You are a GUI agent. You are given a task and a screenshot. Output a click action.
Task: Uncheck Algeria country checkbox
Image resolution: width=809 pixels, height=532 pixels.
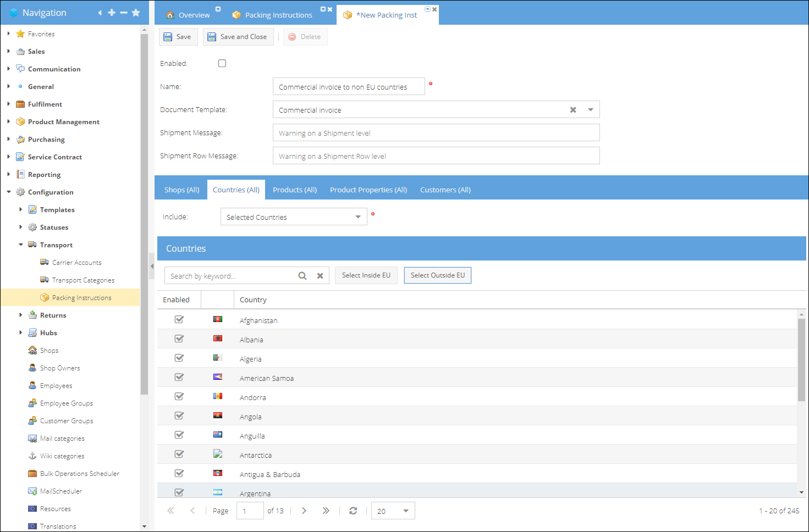click(179, 358)
